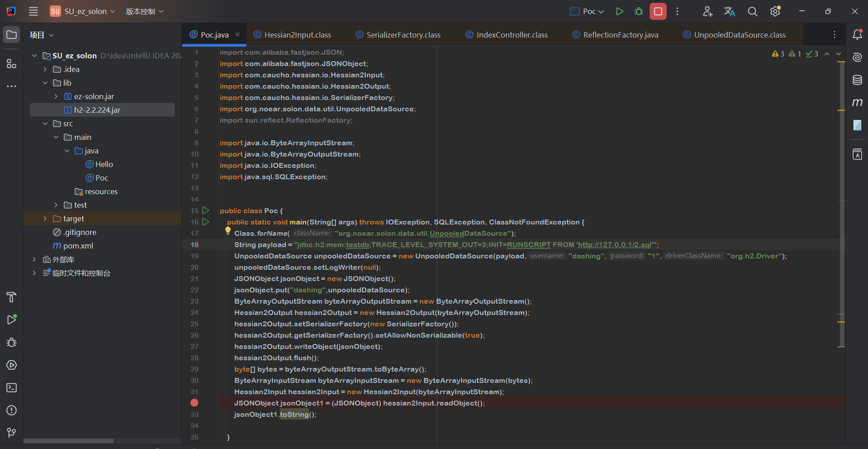868x449 pixels.
Task: Switch to SerializerFactory.class tab
Action: coord(398,35)
